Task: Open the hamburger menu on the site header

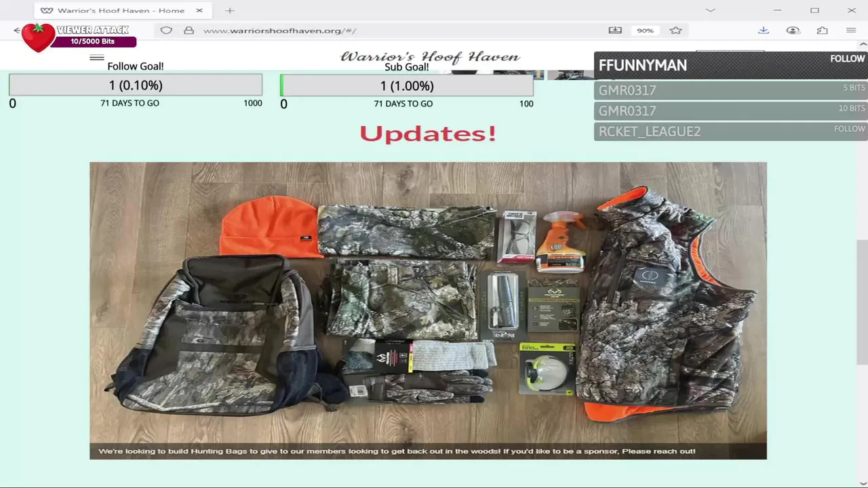Action: coord(97,58)
